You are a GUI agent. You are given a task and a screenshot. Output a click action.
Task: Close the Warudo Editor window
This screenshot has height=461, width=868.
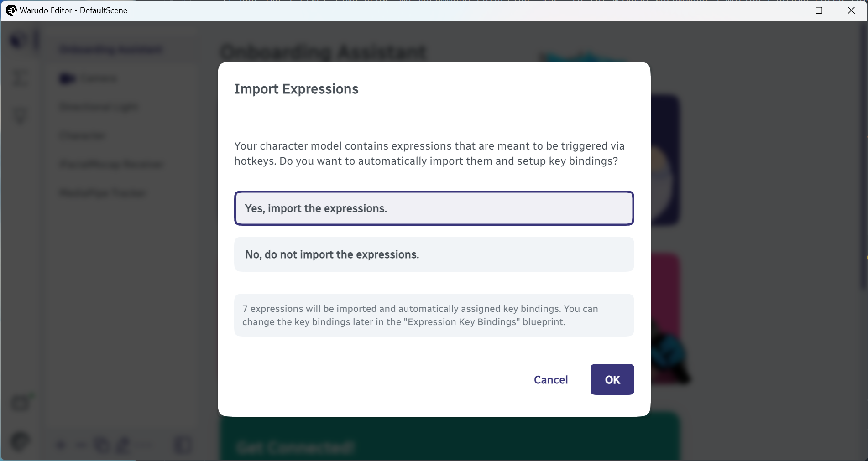point(851,10)
